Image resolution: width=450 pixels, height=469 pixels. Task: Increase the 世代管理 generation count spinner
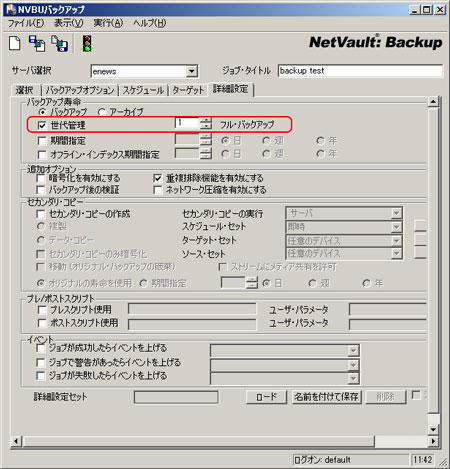tap(206, 121)
